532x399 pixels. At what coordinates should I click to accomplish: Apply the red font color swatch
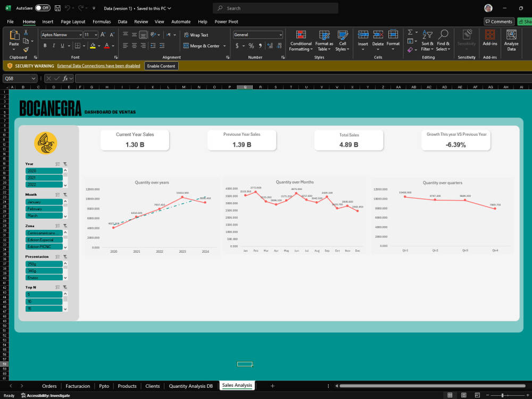tap(107, 46)
